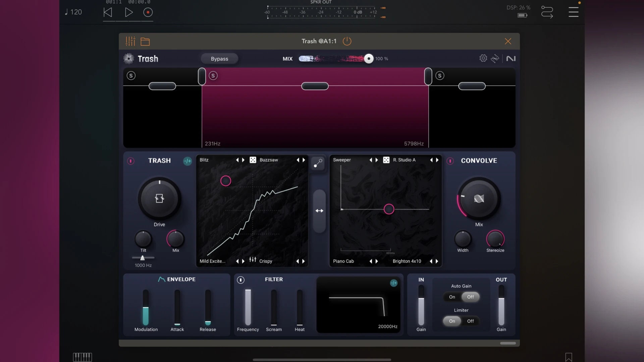Select next Blitz distortion type

244,160
